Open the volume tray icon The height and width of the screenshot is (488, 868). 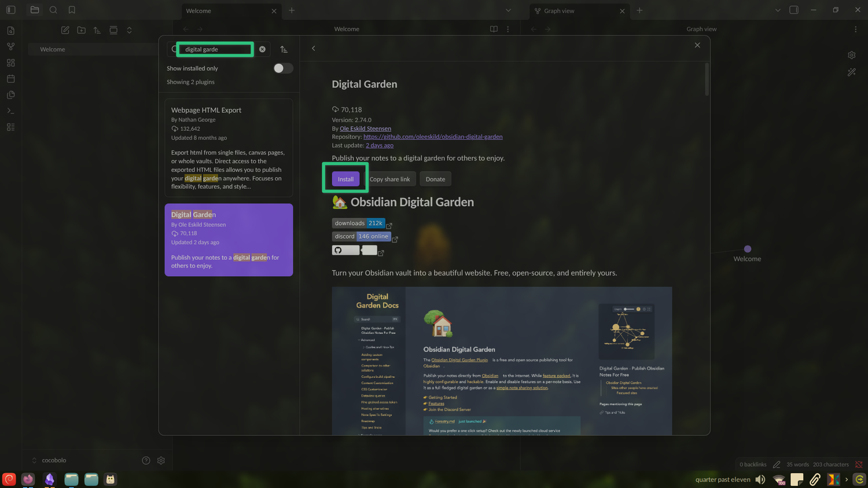coord(760,479)
